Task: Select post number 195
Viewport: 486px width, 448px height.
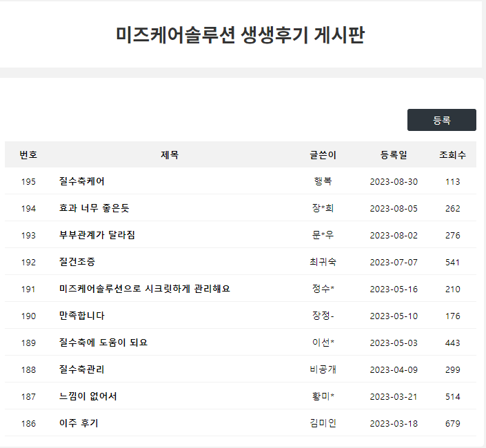Action: [28, 181]
